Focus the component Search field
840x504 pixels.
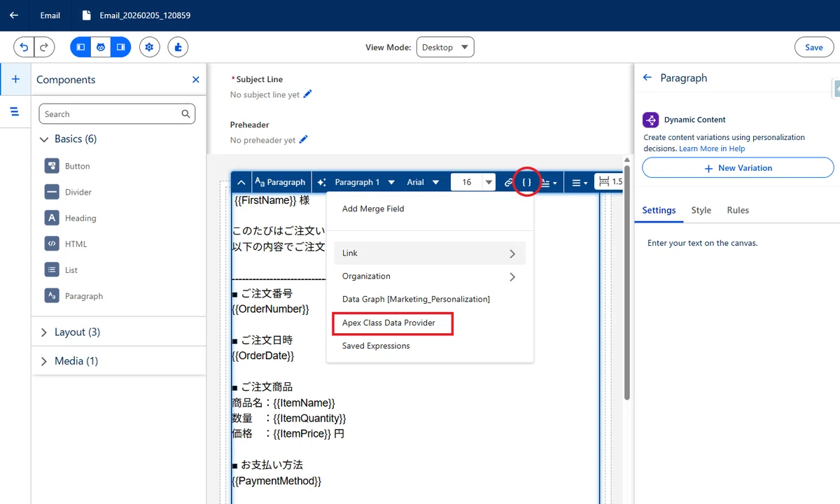pyautogui.click(x=117, y=113)
